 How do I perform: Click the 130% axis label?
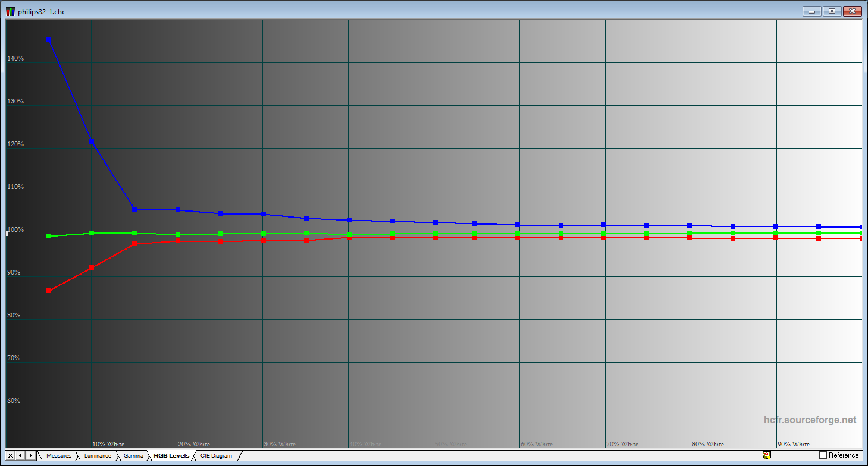pos(15,102)
